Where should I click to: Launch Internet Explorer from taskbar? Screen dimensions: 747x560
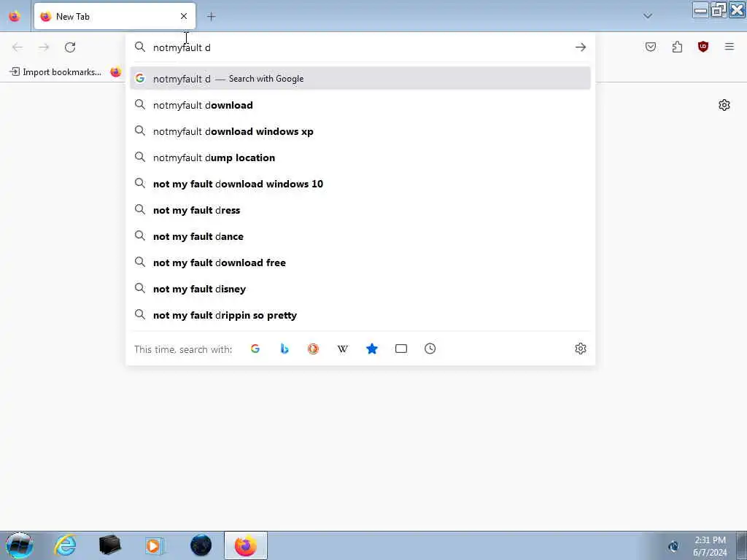(x=65, y=545)
